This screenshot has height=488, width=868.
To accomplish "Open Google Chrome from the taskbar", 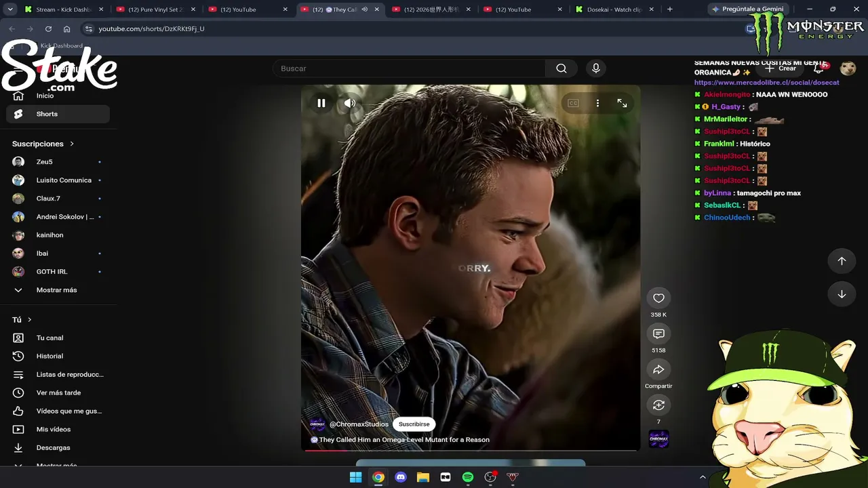I will pyautogui.click(x=378, y=477).
